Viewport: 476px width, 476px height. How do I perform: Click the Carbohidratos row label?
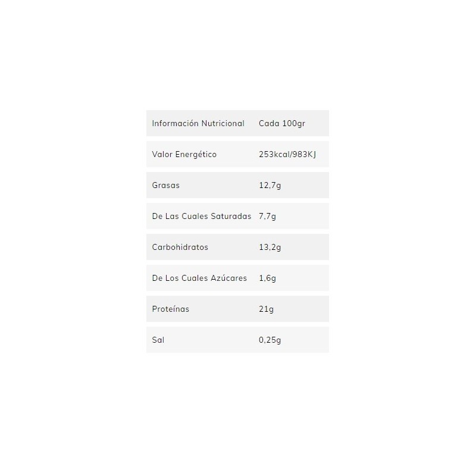pyautogui.click(x=180, y=247)
